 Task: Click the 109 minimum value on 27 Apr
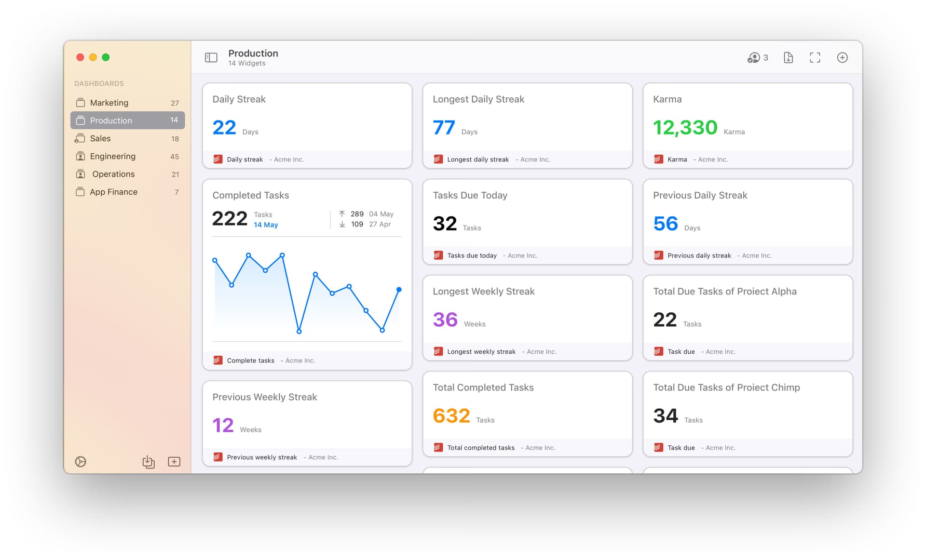[357, 224]
